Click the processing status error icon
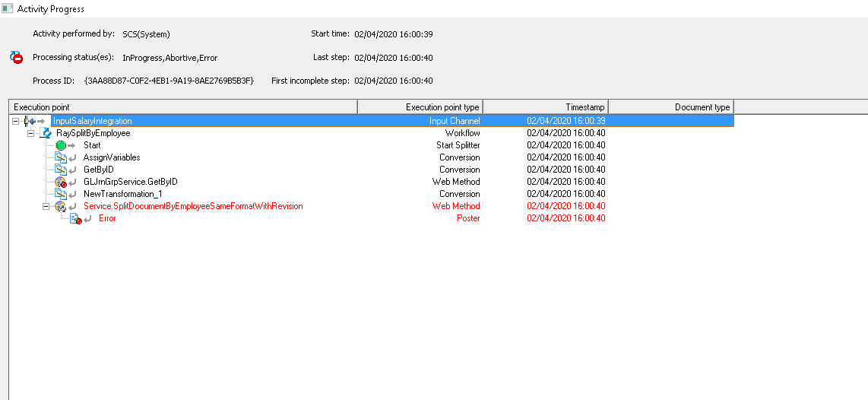The width and height of the screenshot is (868, 400). (17, 57)
